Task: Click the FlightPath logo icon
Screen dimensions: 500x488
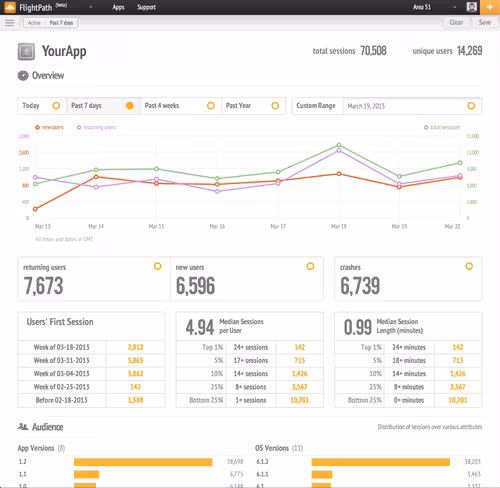Action: (x=10, y=7)
